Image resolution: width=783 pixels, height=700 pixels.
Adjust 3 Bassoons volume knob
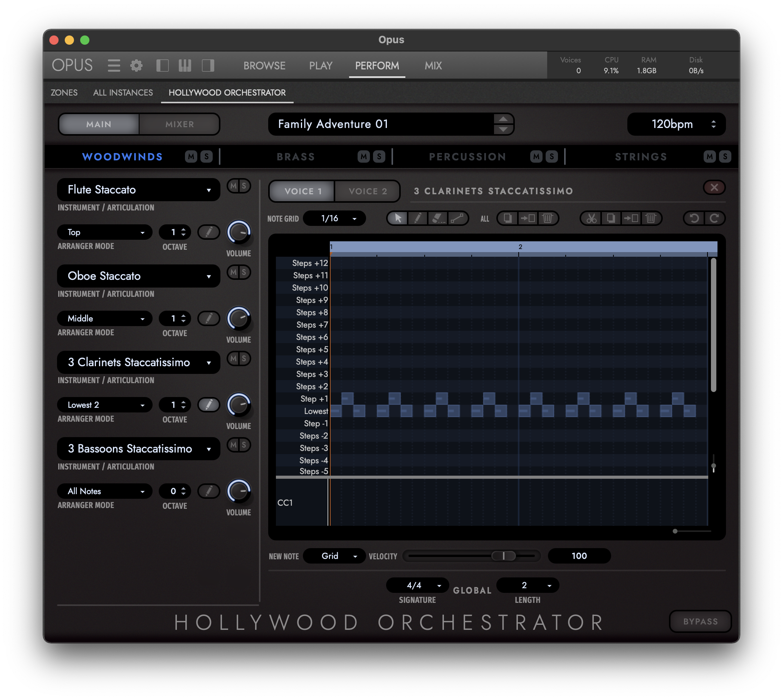[x=239, y=491]
